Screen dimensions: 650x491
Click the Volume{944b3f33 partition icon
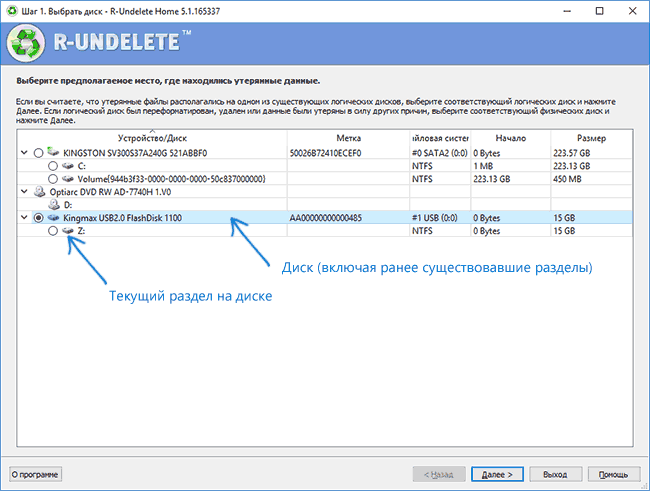coord(68,179)
